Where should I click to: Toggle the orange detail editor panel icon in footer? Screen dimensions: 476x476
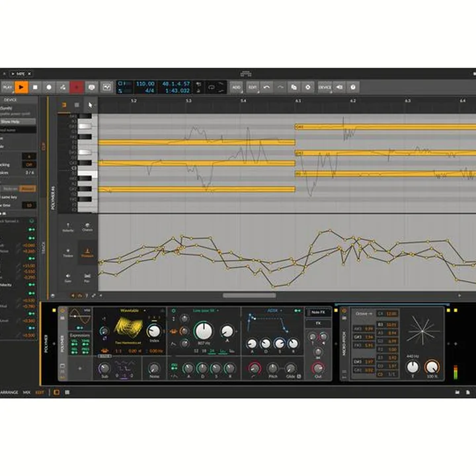point(56,393)
